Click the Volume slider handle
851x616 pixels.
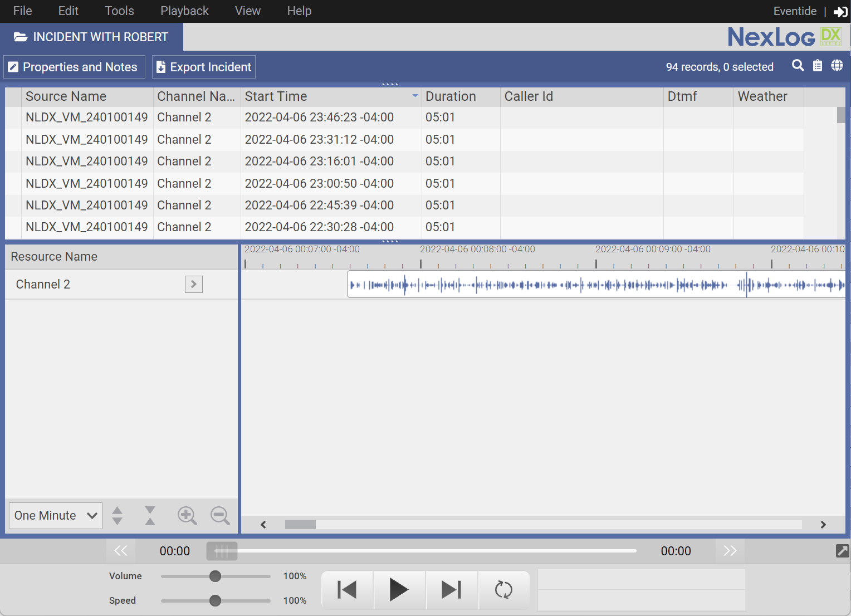point(215,576)
